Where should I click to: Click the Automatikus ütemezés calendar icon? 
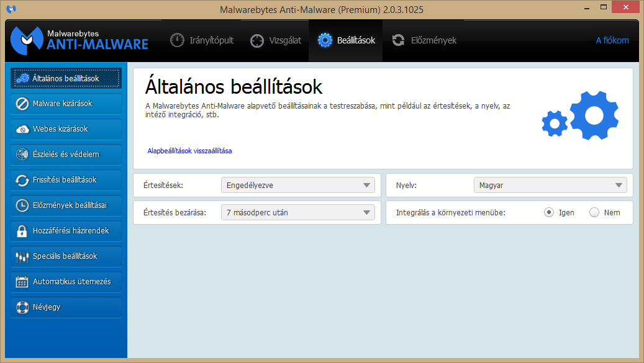point(22,282)
